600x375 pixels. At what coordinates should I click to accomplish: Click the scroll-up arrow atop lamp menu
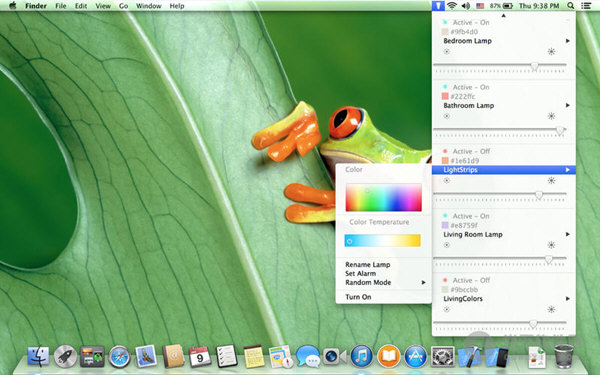(504, 16)
